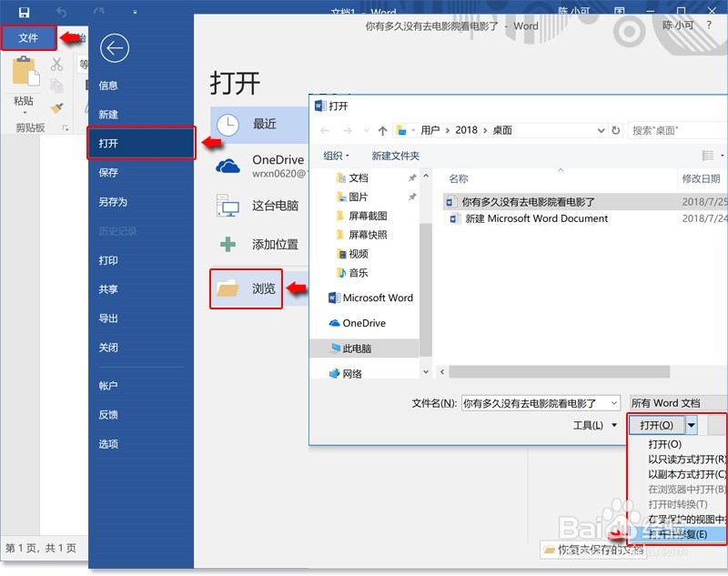Click the view layout icon in dialog toolbar
The height and width of the screenshot is (576, 728).
[708, 156]
